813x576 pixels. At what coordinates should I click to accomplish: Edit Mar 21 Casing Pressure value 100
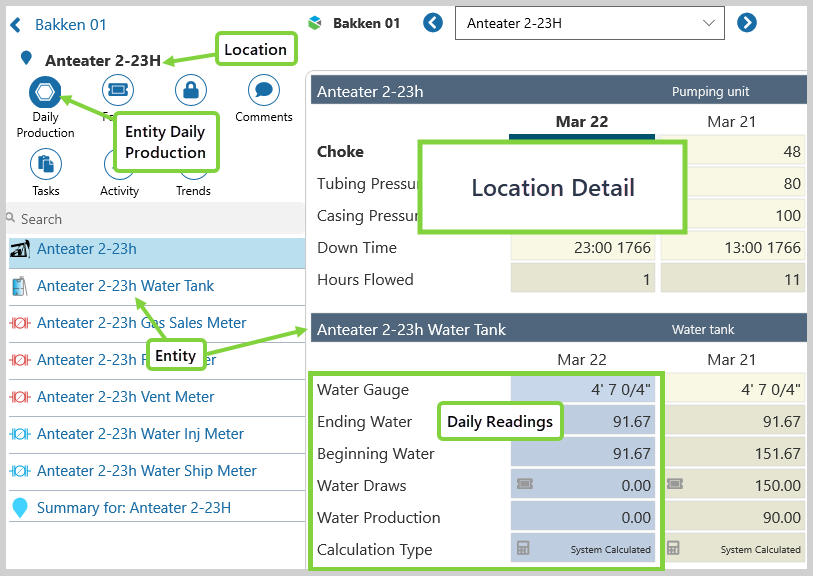746,215
